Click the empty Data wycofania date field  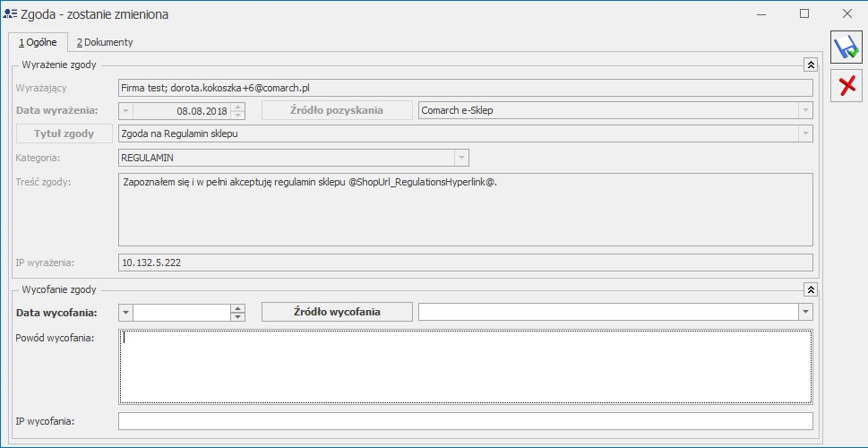pos(182,313)
